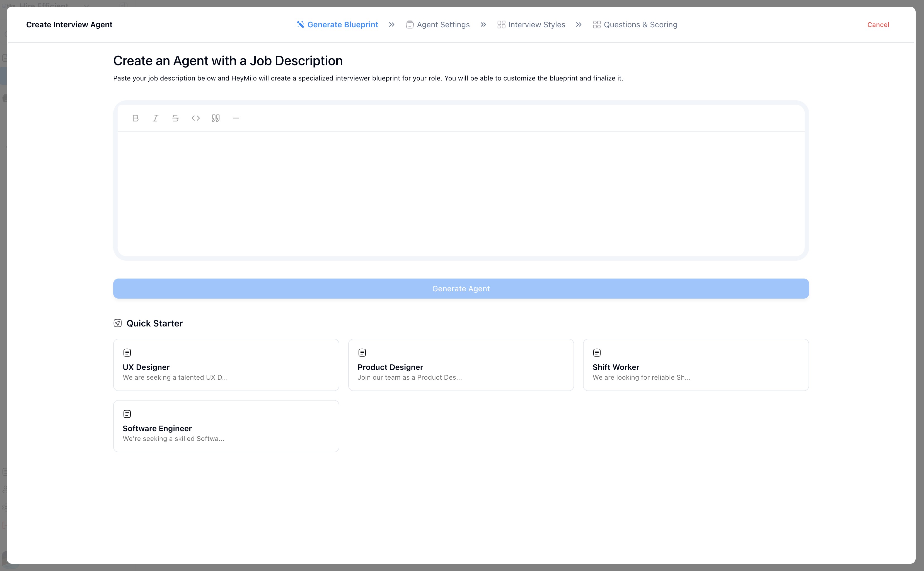Click the Generate Agent button
This screenshot has width=924, height=571.
pyautogui.click(x=461, y=288)
